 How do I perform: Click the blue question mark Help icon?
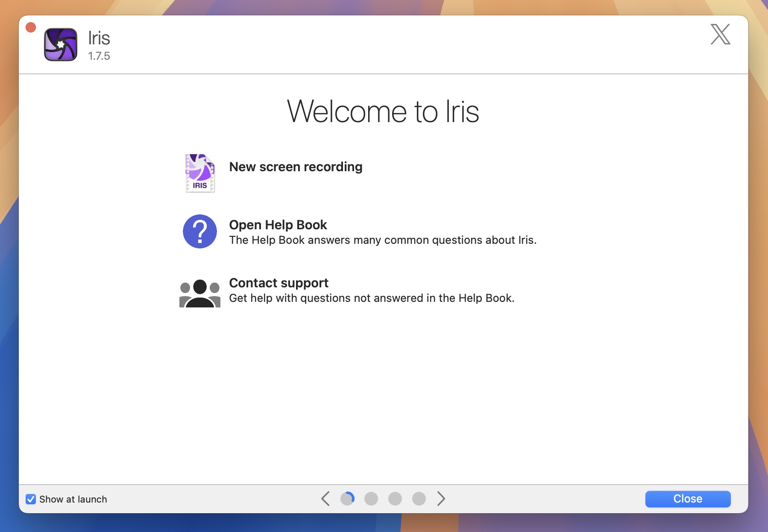199,231
